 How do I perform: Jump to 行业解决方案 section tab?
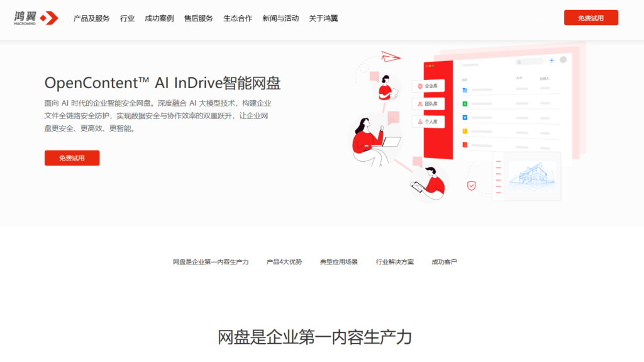coord(395,262)
